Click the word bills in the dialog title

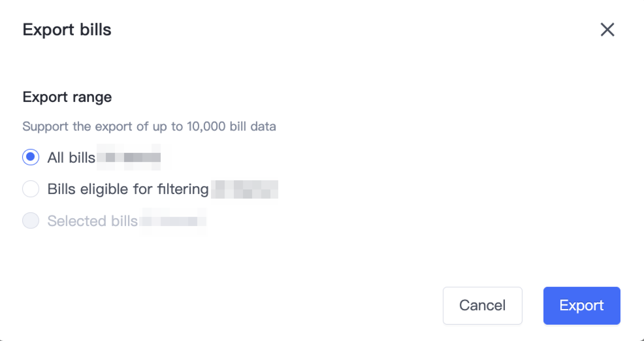[x=95, y=30]
